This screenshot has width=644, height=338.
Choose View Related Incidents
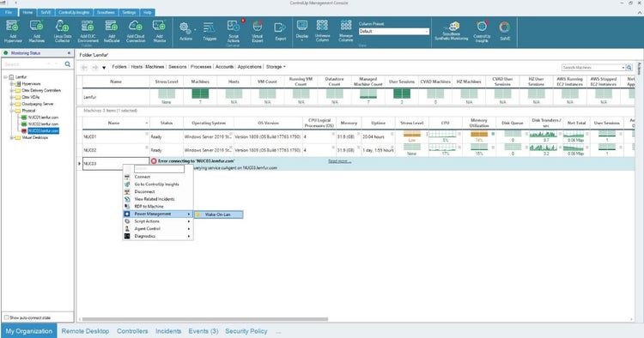(155, 199)
